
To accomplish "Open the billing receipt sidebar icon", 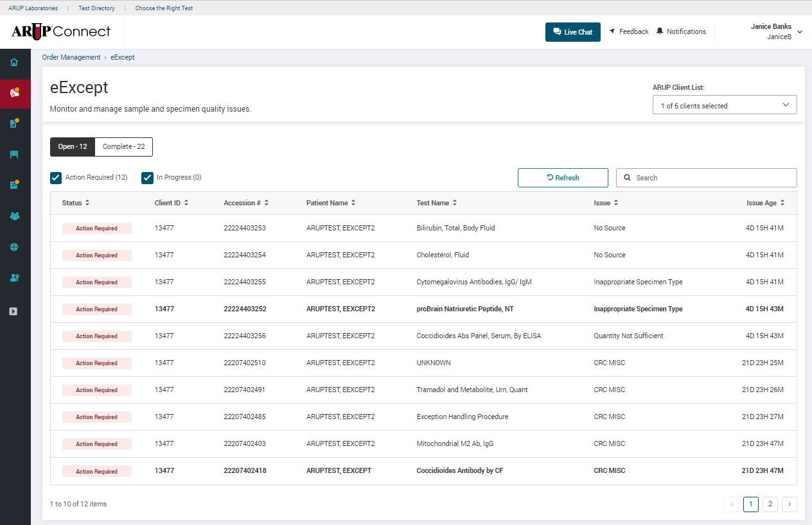I will pyautogui.click(x=14, y=185).
